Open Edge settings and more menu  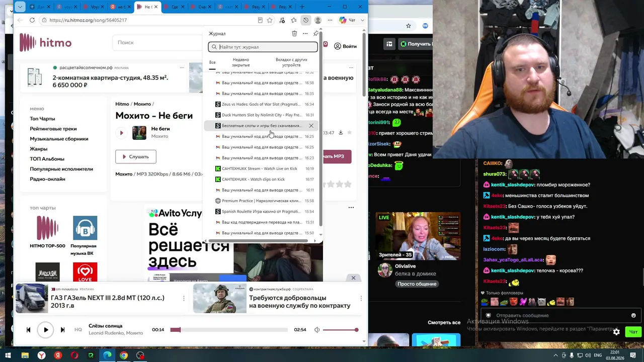tap(330, 20)
